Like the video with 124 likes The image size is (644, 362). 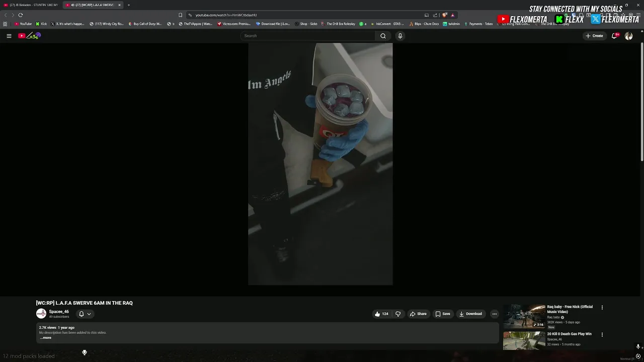[x=381, y=314]
